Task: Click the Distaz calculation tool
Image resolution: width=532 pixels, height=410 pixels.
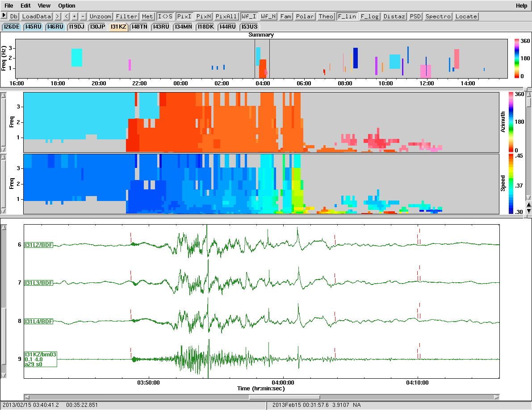Action: (394, 16)
